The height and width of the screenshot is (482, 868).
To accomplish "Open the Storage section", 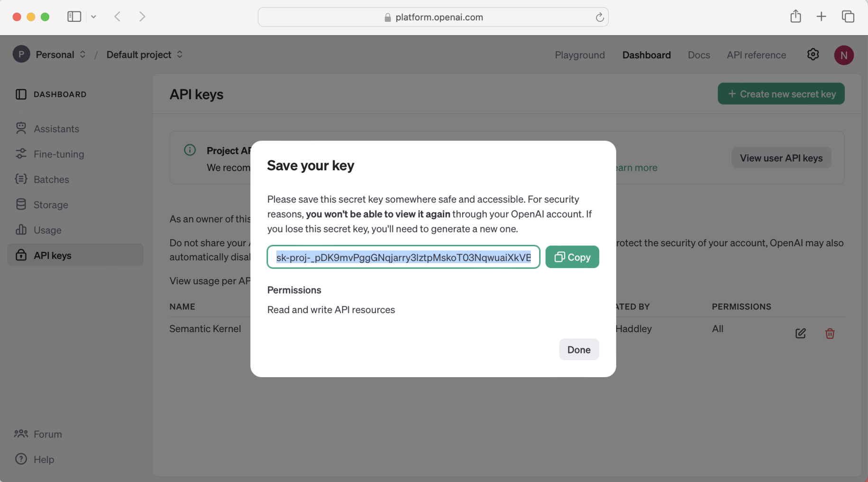I will click(51, 205).
